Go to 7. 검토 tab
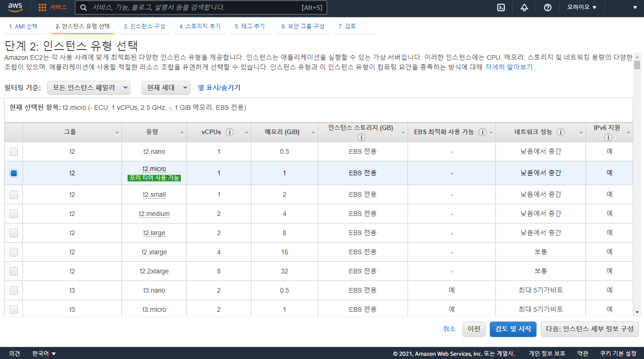Viewport: 644px width, 359px height. (x=347, y=27)
